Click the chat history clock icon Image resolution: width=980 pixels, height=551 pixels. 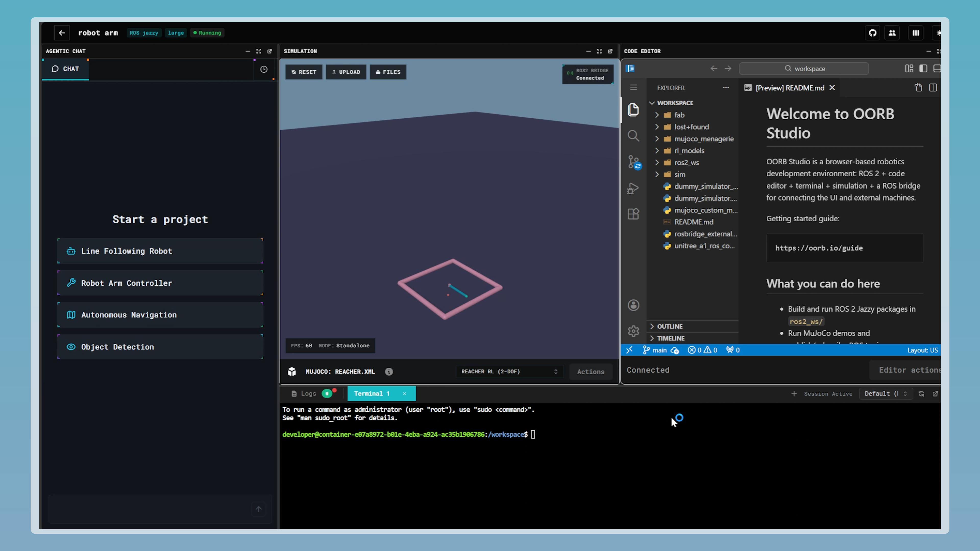click(x=264, y=69)
